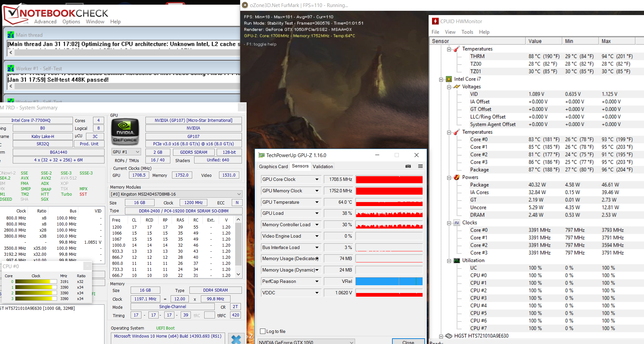Screen dimensions: 644x344
Task: Open the File menu in HWMonitor
Action: (435, 32)
